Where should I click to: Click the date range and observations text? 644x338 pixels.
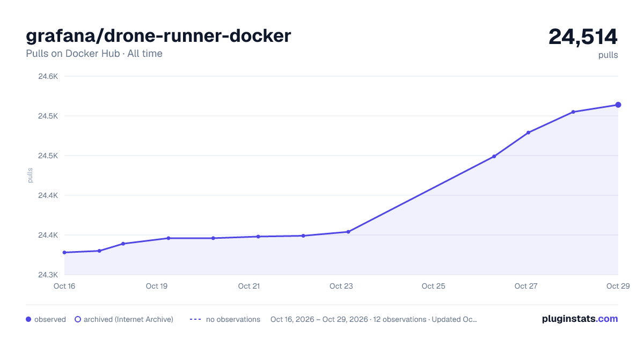pos(374,319)
